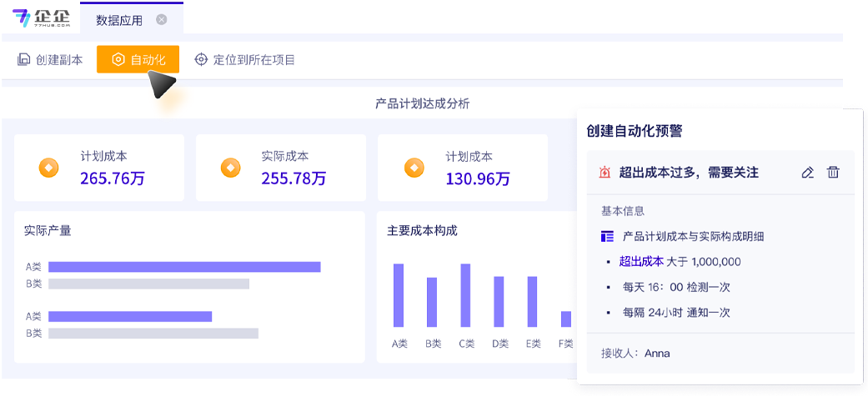Click the table icon beside 产品计划成本与实际构成明细
The image size is (868, 397).
coord(607,237)
